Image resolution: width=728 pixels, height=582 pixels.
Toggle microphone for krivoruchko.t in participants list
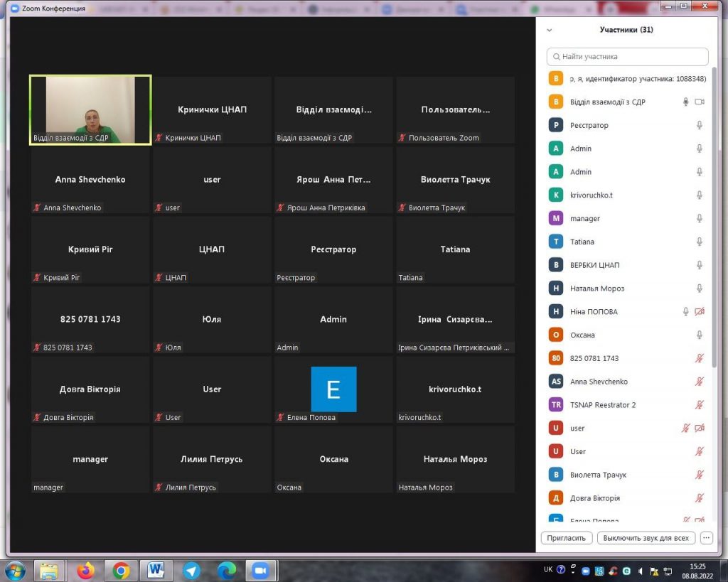[700, 195]
